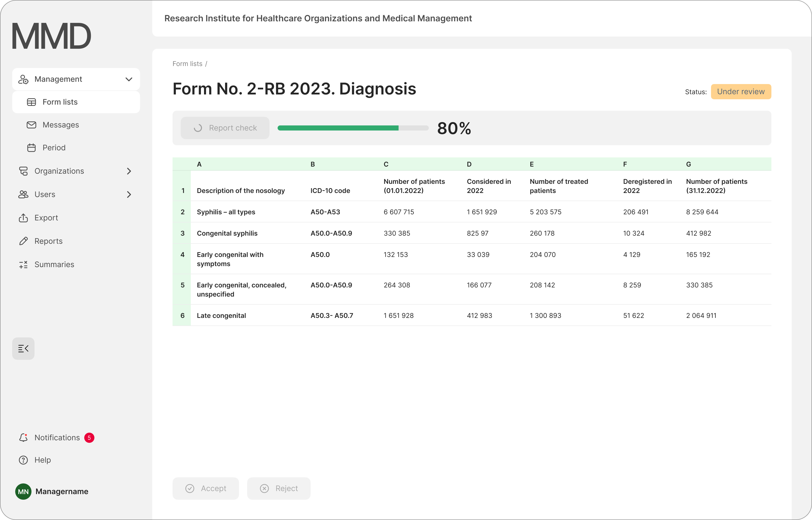Click the Export upload icon

pyautogui.click(x=23, y=218)
